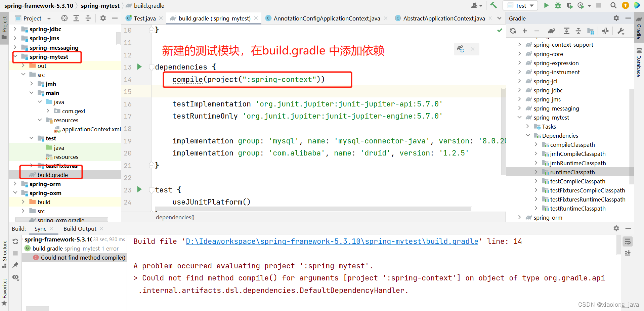Open Build panel settings gear
The height and width of the screenshot is (311, 644).
coord(616,228)
